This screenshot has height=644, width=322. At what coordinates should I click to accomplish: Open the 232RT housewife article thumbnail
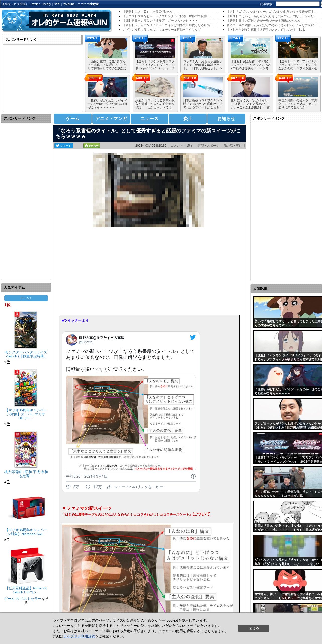coord(108,48)
